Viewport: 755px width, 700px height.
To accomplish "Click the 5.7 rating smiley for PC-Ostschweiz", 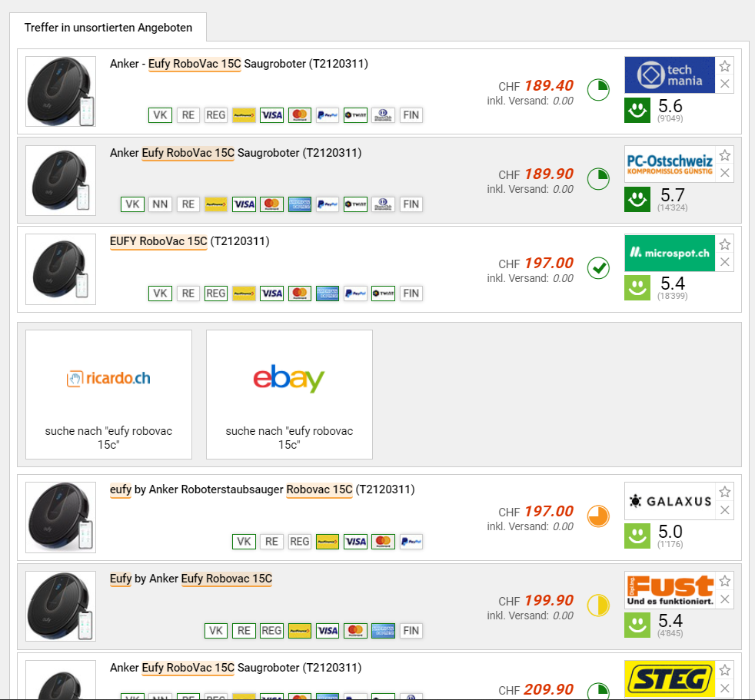I will (637, 199).
